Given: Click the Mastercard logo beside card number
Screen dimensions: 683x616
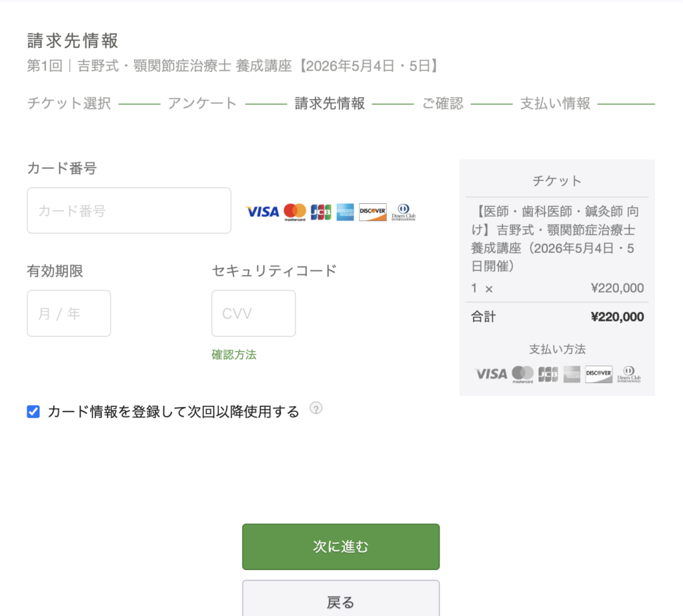Looking at the screenshot, I should pyautogui.click(x=294, y=212).
